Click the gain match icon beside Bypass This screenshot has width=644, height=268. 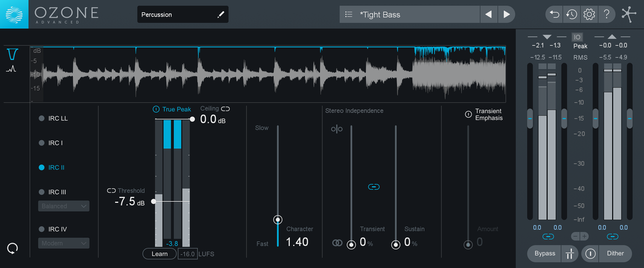click(x=569, y=254)
